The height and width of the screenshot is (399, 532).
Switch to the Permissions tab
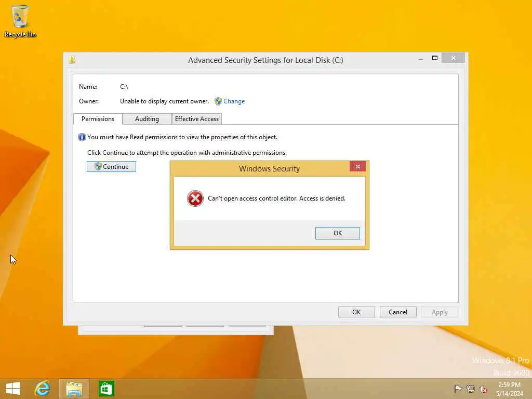[x=98, y=119]
